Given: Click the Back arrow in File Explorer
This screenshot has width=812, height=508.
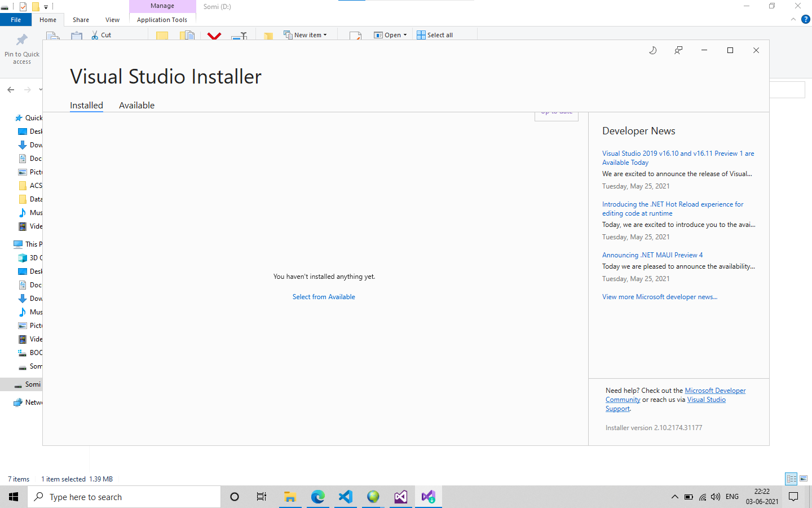Looking at the screenshot, I should (11, 89).
